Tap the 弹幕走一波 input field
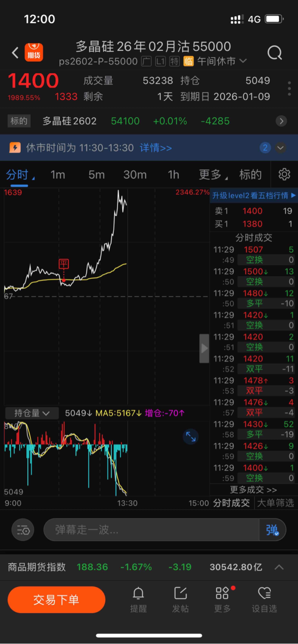This screenshot has width=298, height=644. pos(150,530)
